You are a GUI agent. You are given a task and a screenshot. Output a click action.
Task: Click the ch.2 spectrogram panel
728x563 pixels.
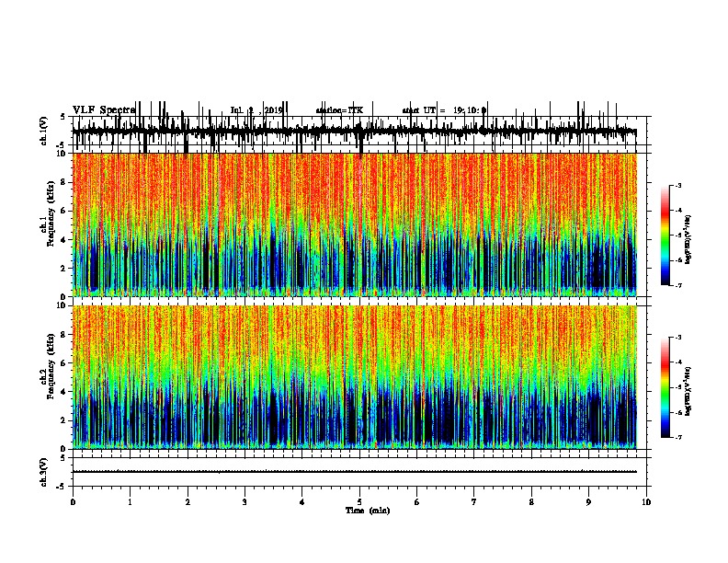point(355,377)
